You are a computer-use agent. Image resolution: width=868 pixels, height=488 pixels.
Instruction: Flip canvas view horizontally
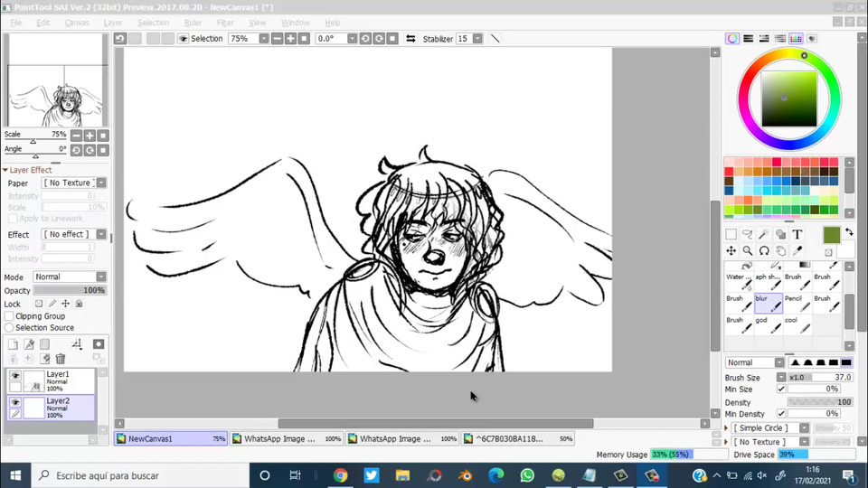point(410,39)
